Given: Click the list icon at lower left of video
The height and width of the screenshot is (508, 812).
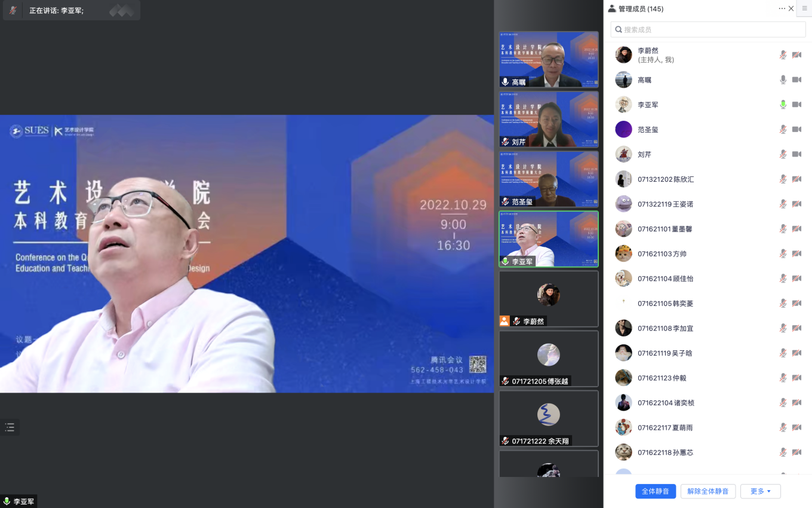Looking at the screenshot, I should coord(10,427).
